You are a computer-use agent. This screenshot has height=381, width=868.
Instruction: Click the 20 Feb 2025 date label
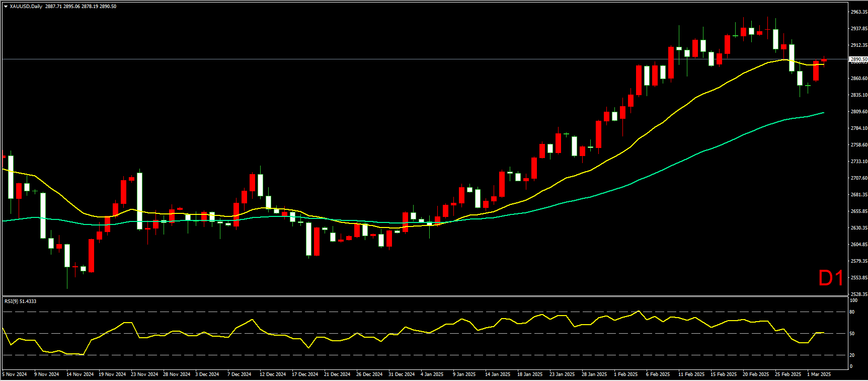tap(755, 374)
